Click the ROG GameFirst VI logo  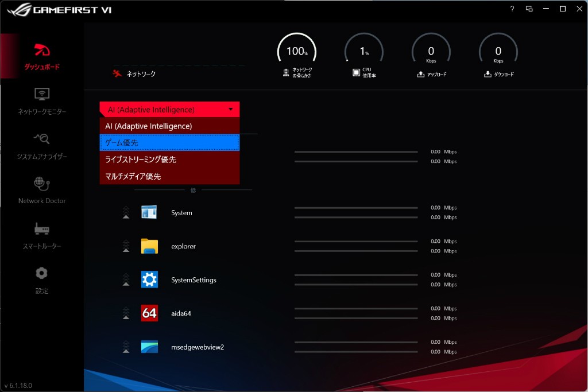59,9
